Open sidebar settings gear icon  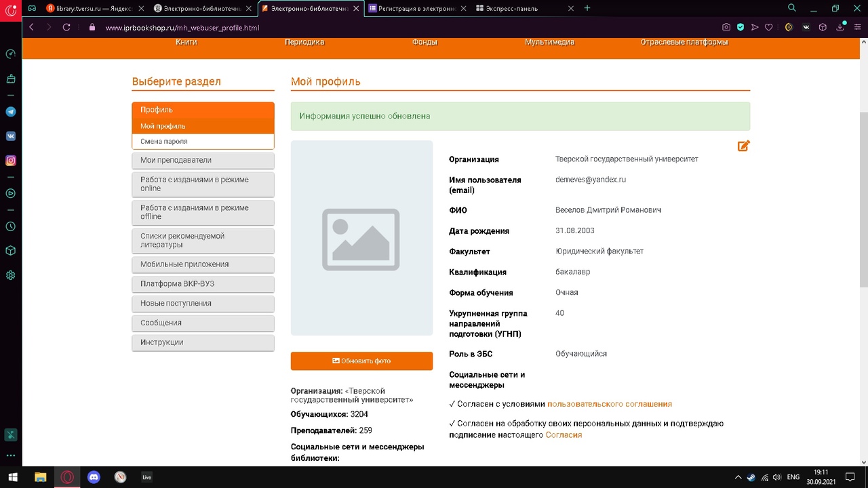pyautogui.click(x=11, y=275)
